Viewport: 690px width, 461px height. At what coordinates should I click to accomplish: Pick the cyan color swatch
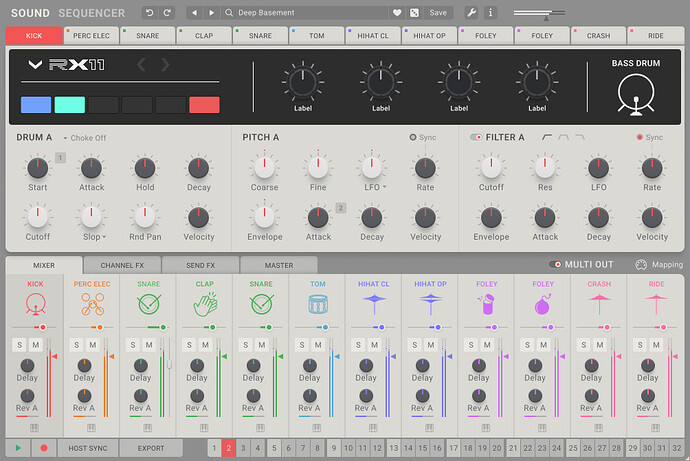pos(70,105)
